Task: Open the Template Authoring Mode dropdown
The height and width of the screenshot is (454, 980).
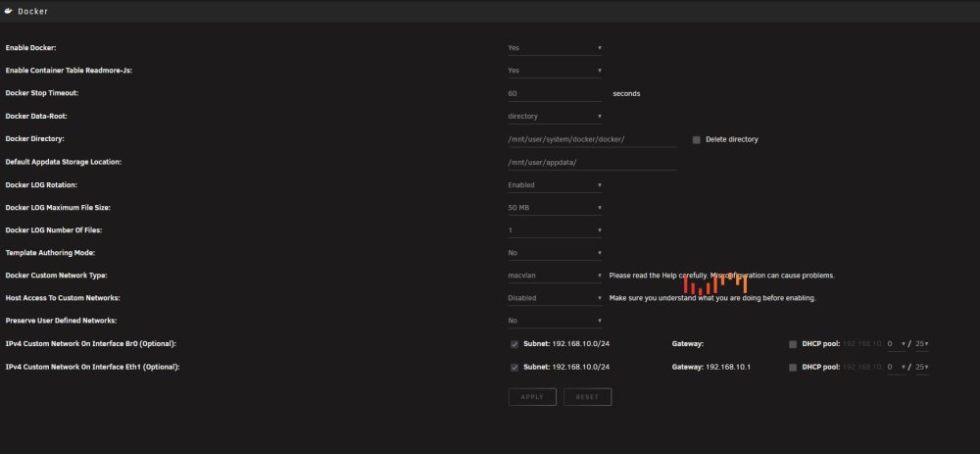Action: (x=555, y=253)
